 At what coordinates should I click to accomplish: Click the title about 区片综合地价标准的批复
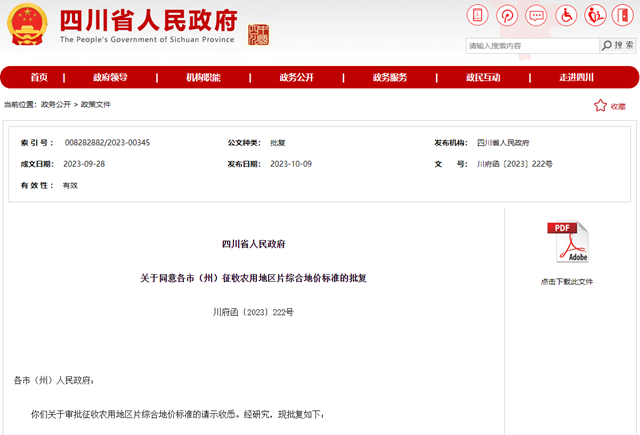253,278
